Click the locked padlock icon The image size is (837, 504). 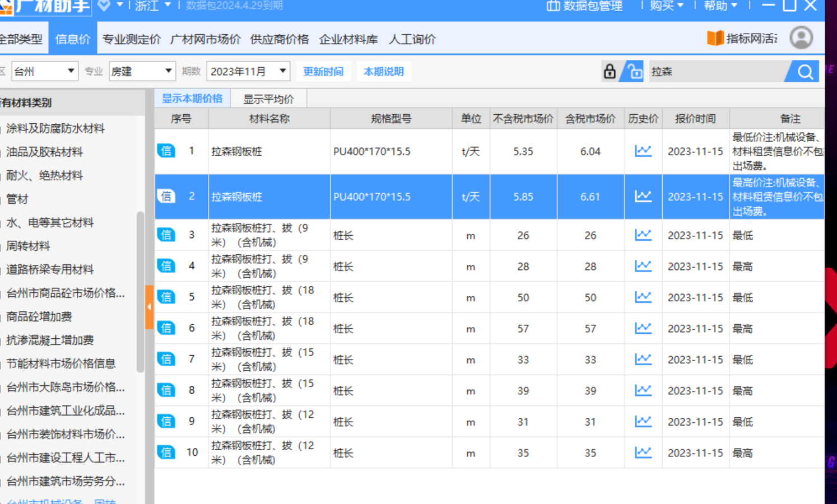609,72
